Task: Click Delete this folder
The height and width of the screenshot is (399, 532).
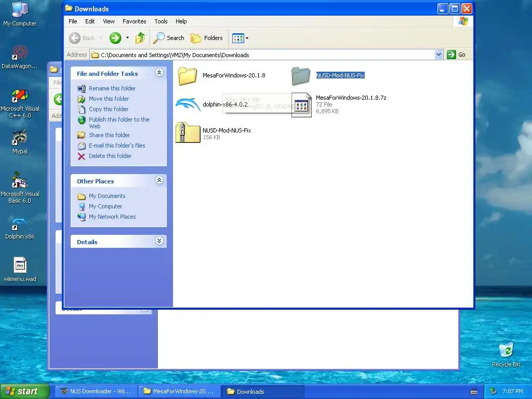Action: pyautogui.click(x=110, y=156)
